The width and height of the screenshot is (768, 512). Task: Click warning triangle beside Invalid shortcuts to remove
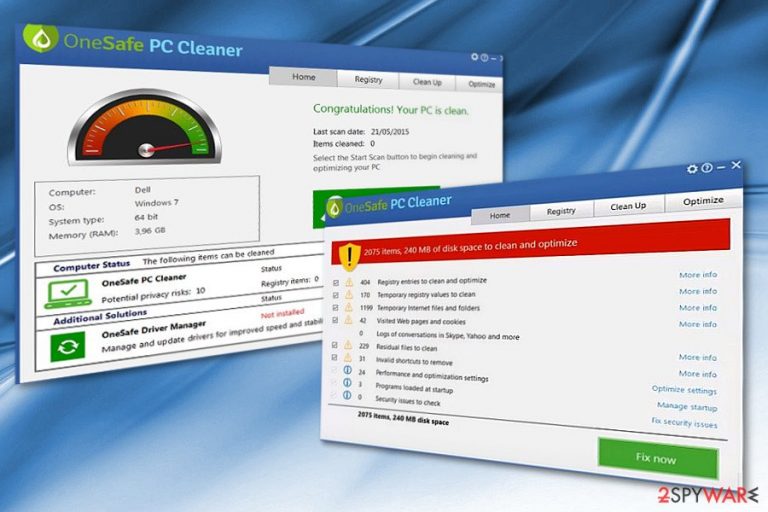tap(348, 357)
